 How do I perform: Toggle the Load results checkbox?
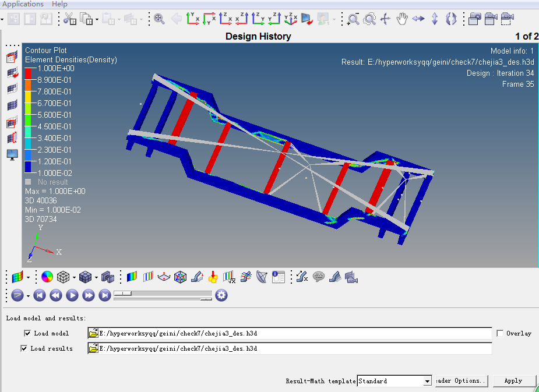[x=24, y=348]
